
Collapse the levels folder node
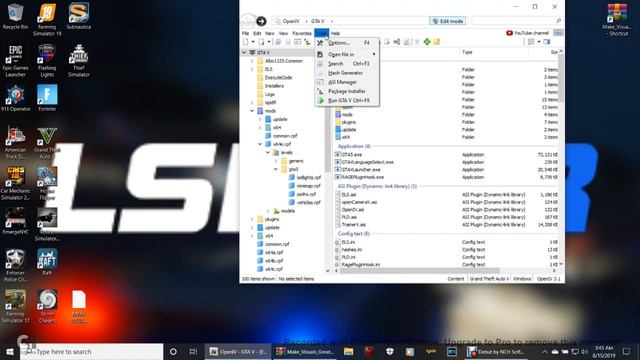[268, 152]
